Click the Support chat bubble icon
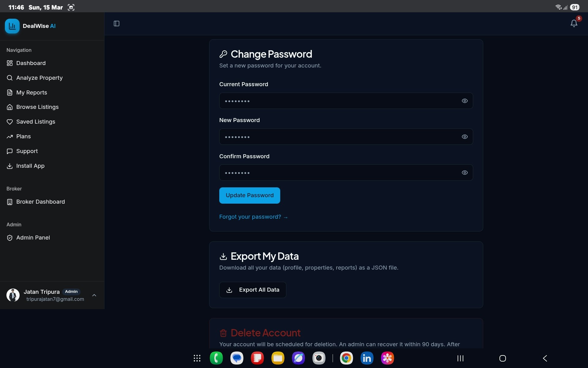The height and width of the screenshot is (368, 588). (x=9, y=151)
